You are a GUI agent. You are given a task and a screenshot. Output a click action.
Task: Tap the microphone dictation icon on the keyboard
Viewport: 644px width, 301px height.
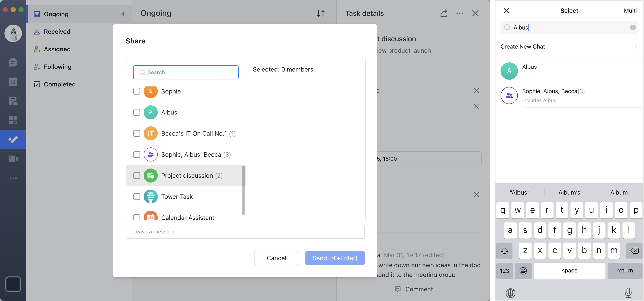point(628,293)
